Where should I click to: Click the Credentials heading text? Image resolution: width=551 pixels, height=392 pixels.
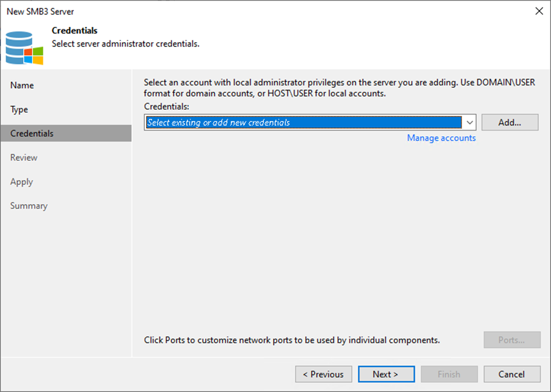click(75, 31)
